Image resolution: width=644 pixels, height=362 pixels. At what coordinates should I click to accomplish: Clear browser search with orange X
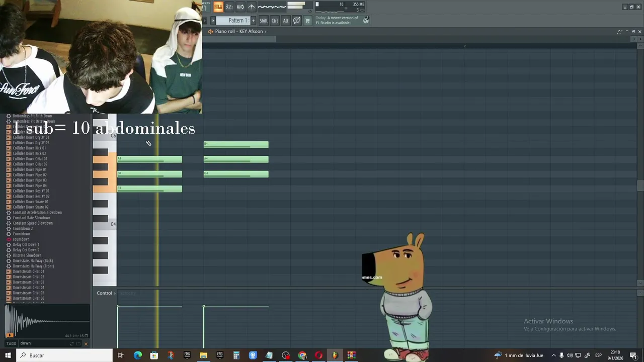pos(86,344)
